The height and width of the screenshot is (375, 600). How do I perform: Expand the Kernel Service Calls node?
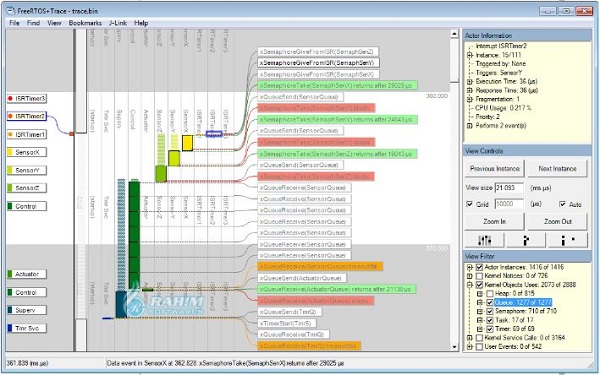pyautogui.click(x=470, y=338)
